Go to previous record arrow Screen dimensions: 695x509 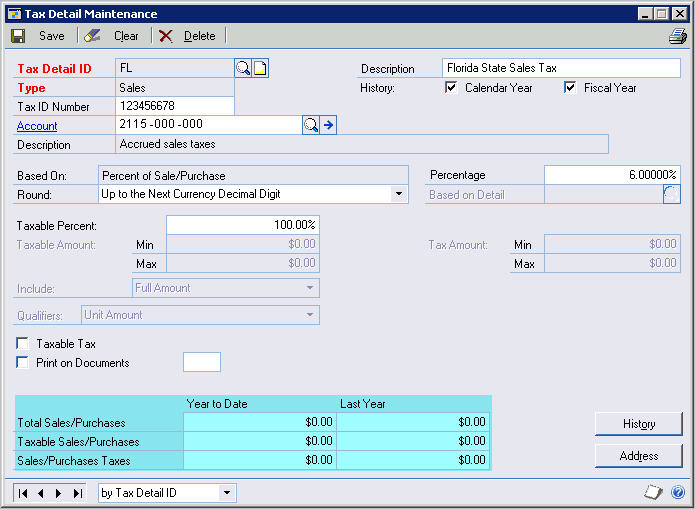[x=41, y=493]
